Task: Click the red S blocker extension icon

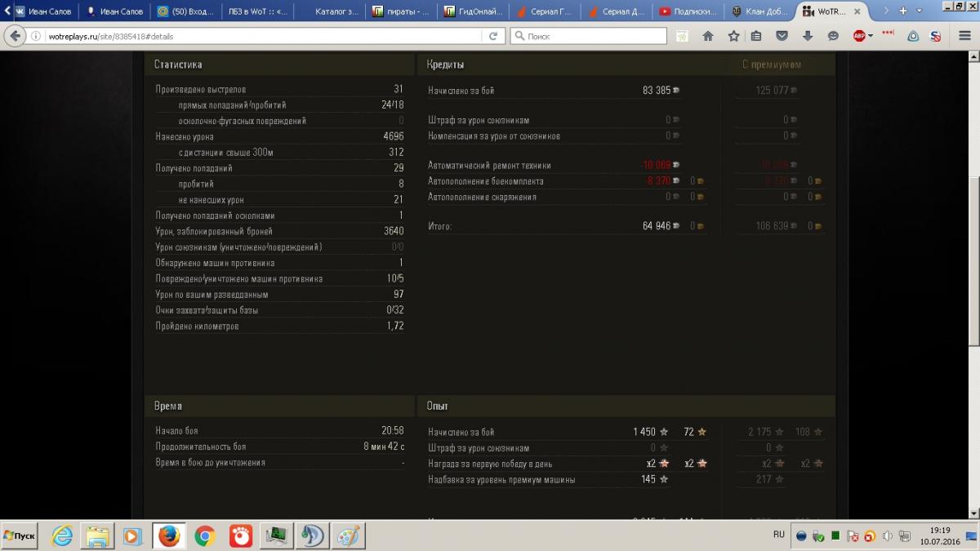Action: (x=936, y=36)
